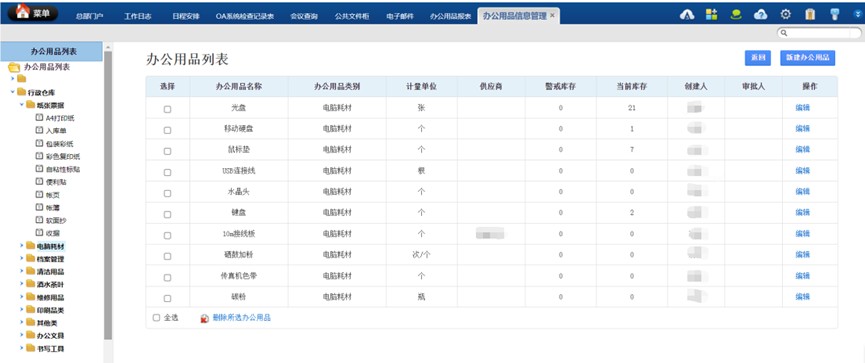Viewport: 865px width, 363px height.
Task: Click the cloud with letter A icon
Action: 687,15
